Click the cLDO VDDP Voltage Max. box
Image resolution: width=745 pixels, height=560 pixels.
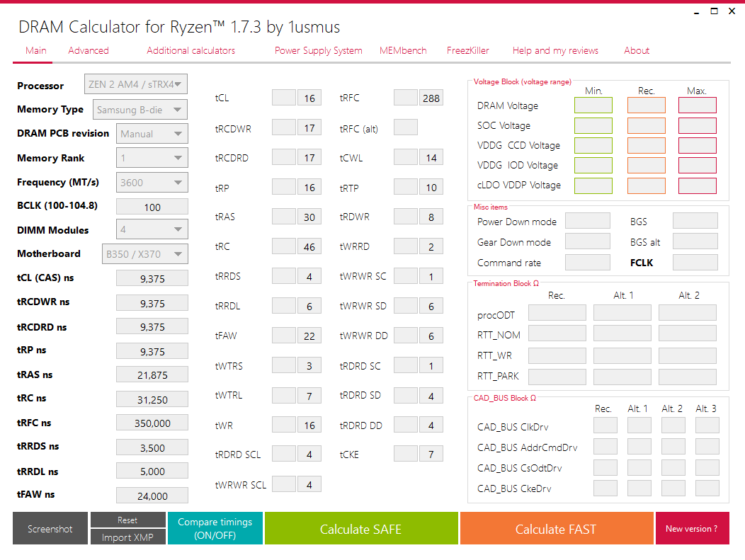pos(698,185)
